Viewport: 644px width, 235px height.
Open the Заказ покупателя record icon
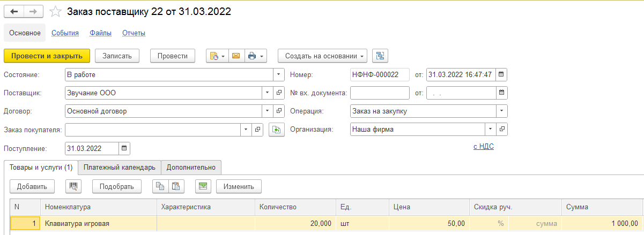[x=257, y=130]
